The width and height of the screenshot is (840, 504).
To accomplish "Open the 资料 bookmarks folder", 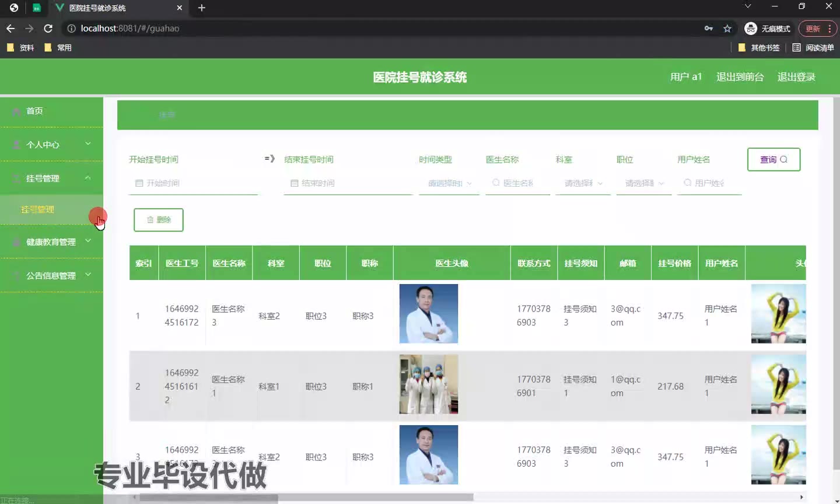I will 20,48.
